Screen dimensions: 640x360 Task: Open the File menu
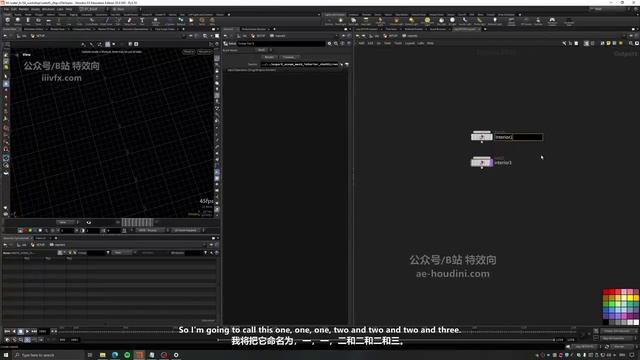(x=7, y=9)
